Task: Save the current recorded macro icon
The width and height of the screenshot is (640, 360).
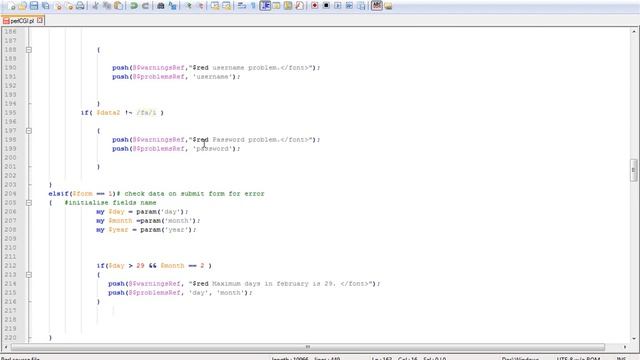Action: click(361, 6)
